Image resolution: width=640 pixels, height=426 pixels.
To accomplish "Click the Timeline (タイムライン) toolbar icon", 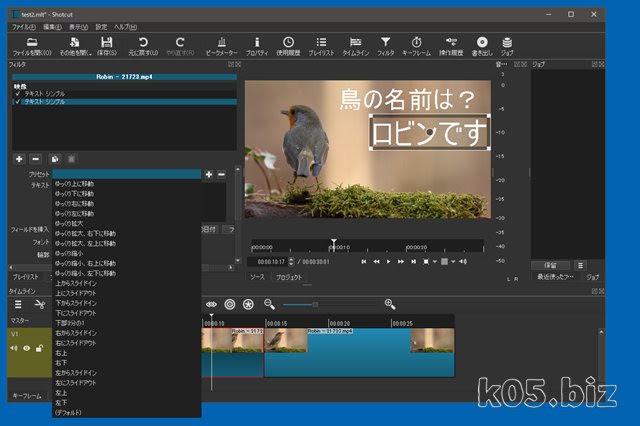I will (x=356, y=46).
